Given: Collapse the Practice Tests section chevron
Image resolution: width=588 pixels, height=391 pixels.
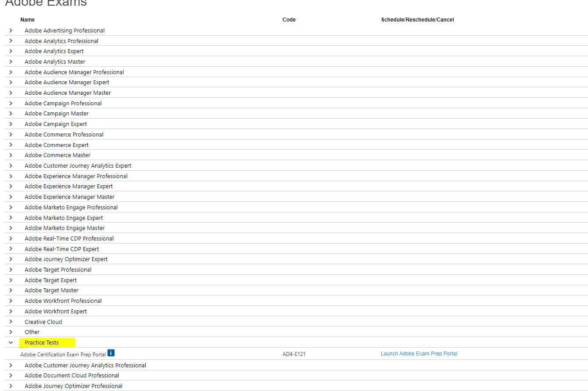Looking at the screenshot, I should (x=11, y=342).
